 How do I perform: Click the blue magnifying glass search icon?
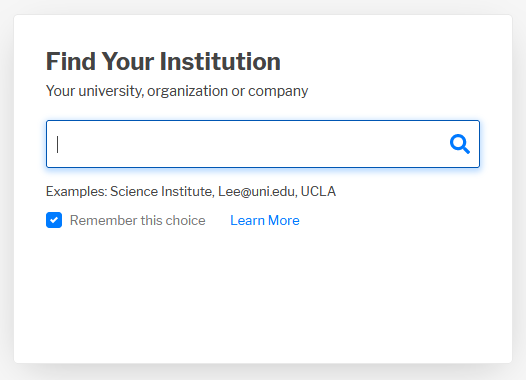460,144
